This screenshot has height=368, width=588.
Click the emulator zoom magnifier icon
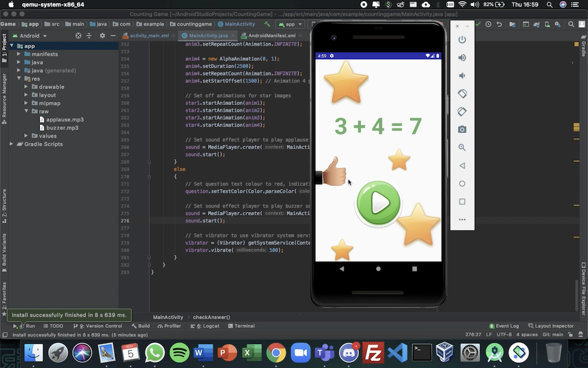pyautogui.click(x=462, y=148)
